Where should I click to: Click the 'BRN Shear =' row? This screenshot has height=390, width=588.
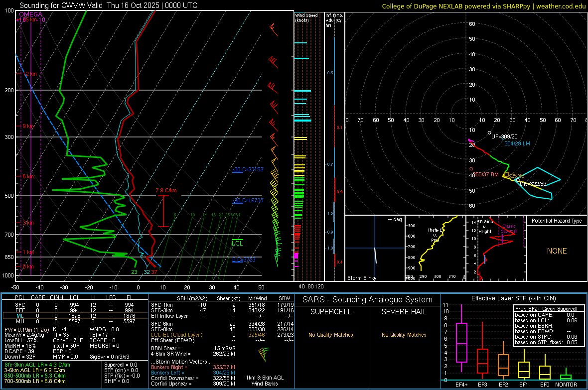(193, 348)
